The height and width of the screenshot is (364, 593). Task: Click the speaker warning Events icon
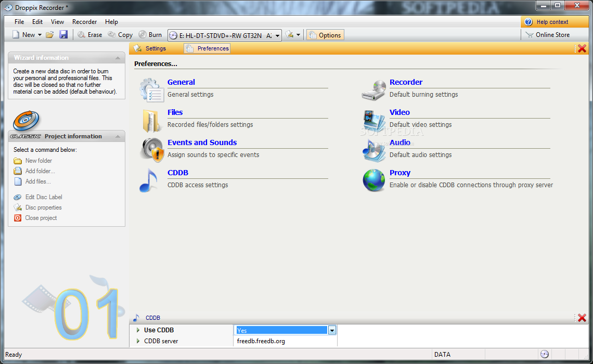152,150
